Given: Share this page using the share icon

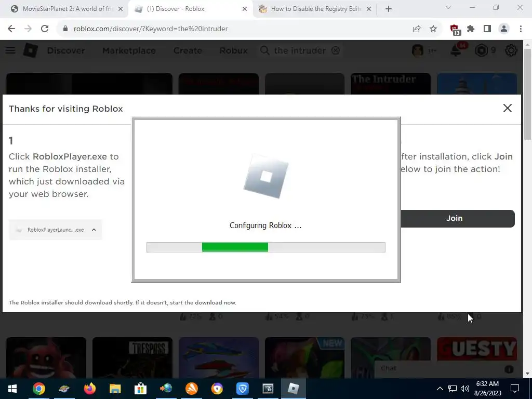Looking at the screenshot, I should [x=417, y=29].
